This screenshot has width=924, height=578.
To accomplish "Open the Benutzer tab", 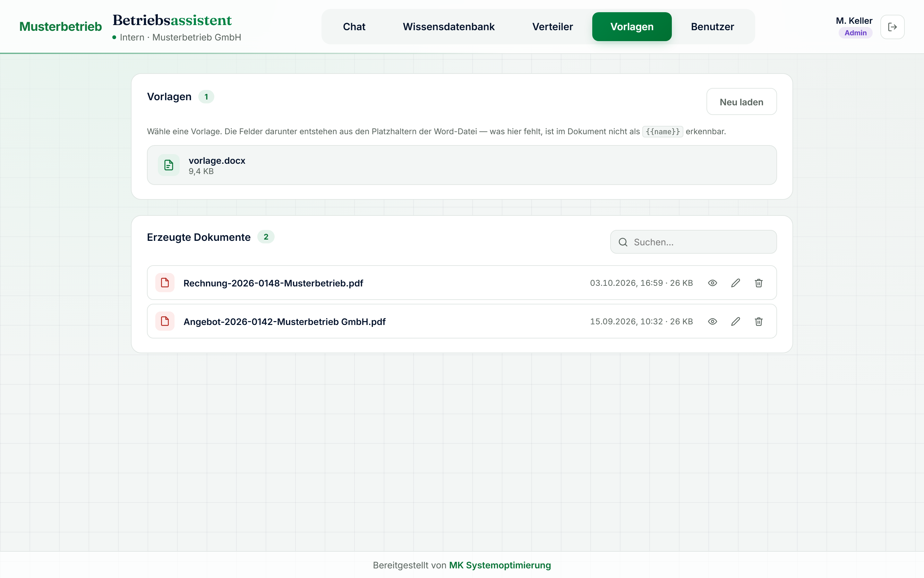I will pyautogui.click(x=713, y=27).
